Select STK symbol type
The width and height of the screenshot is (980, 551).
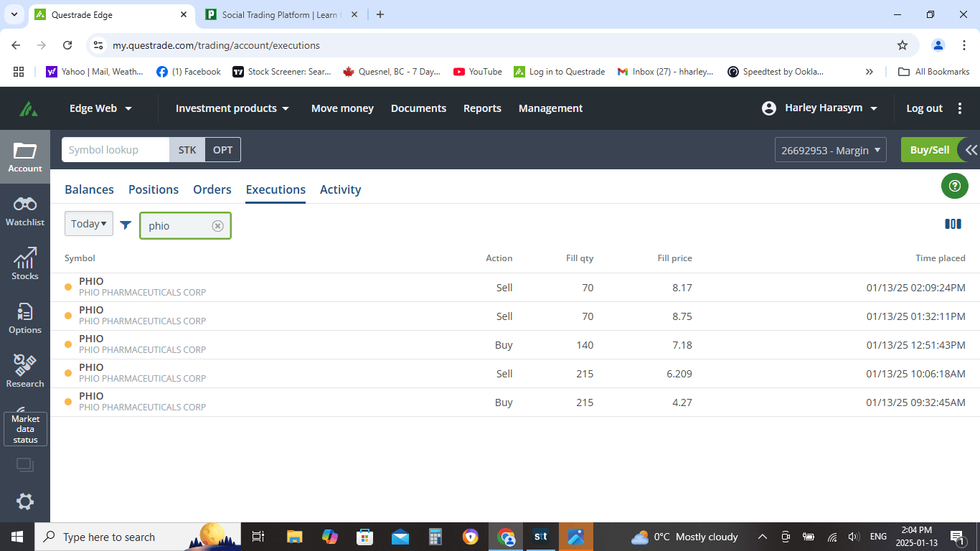[187, 150]
